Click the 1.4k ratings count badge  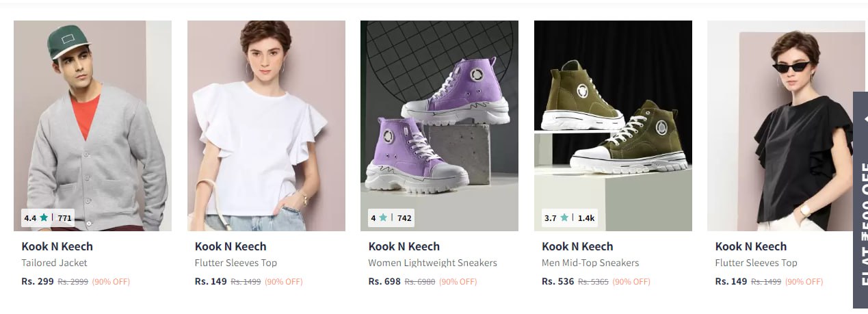586,218
